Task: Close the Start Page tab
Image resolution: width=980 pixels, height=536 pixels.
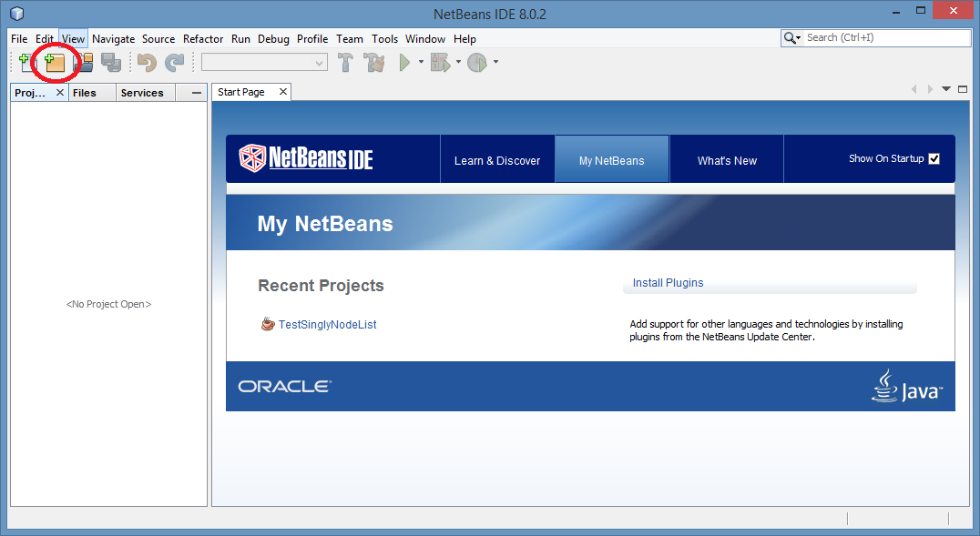Action: point(283,92)
